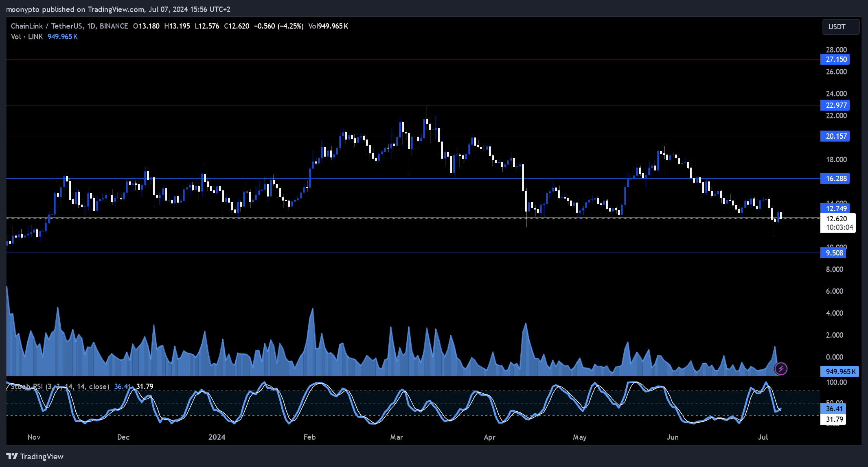Screen dimensions: 868x467
Task: Click the 2024 label on time axis
Action: pyautogui.click(x=217, y=437)
